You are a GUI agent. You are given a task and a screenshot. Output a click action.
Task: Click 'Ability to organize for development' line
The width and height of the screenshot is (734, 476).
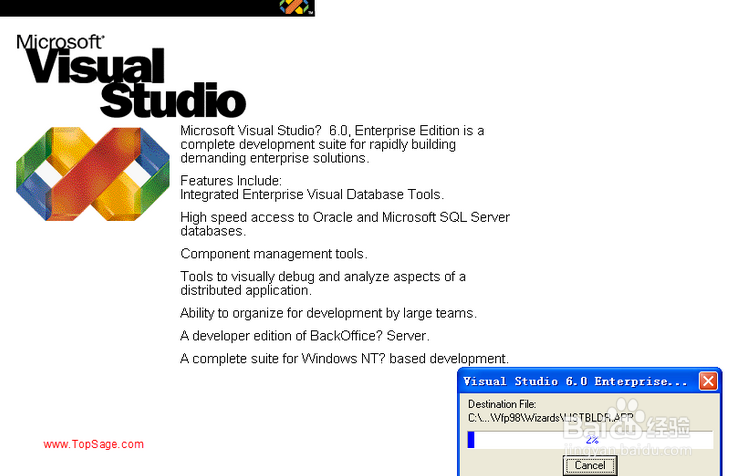(x=328, y=313)
